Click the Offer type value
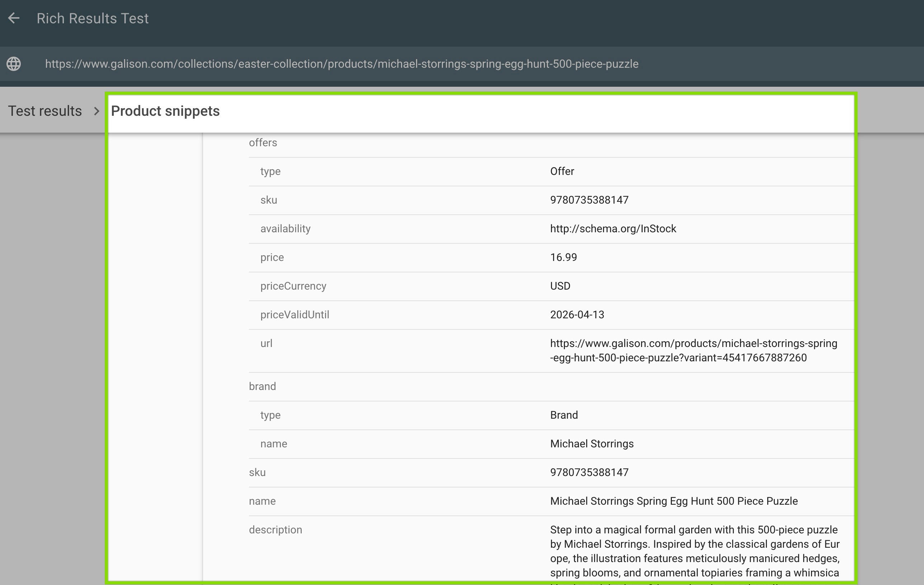Viewport: 924px width, 585px height. click(562, 171)
